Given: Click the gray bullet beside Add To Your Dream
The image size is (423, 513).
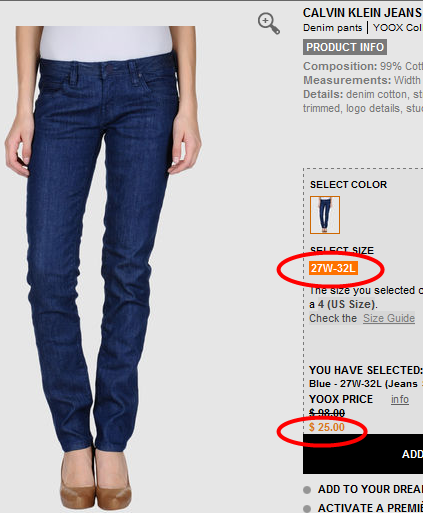Looking at the screenshot, I should point(307,490).
